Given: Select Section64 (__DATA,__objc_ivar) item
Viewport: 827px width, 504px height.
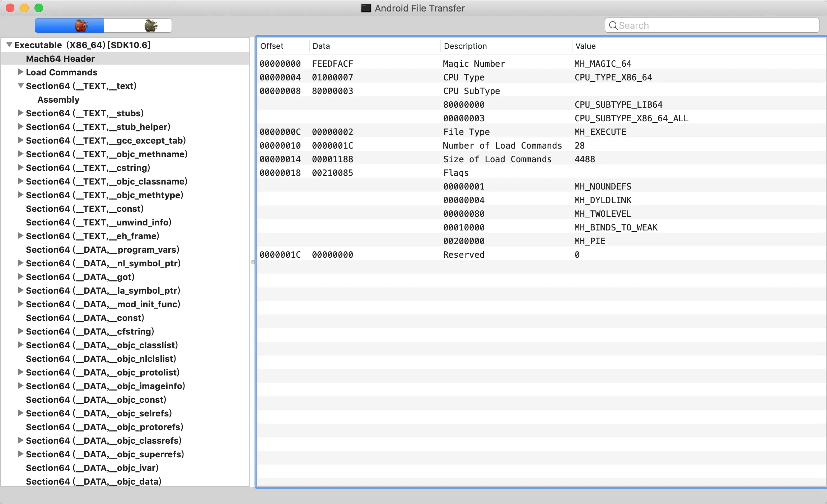Looking at the screenshot, I should 92,468.
